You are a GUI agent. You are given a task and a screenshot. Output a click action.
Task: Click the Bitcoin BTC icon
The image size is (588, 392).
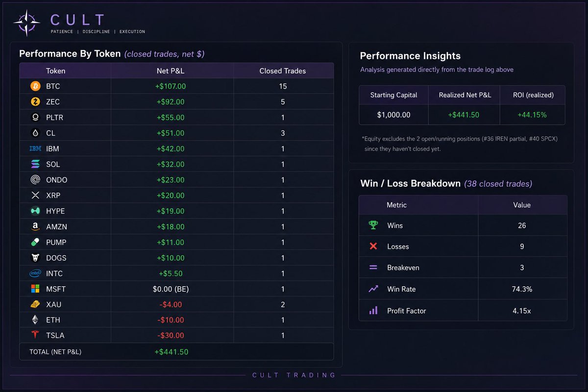pyautogui.click(x=35, y=86)
